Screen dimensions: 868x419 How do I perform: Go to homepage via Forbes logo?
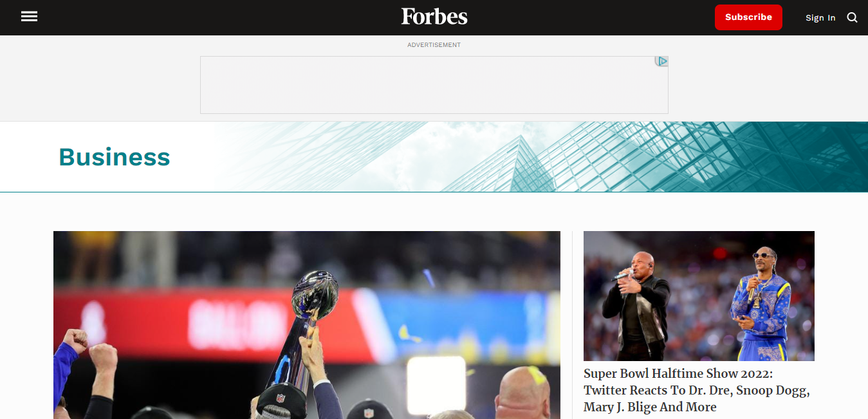point(434,17)
